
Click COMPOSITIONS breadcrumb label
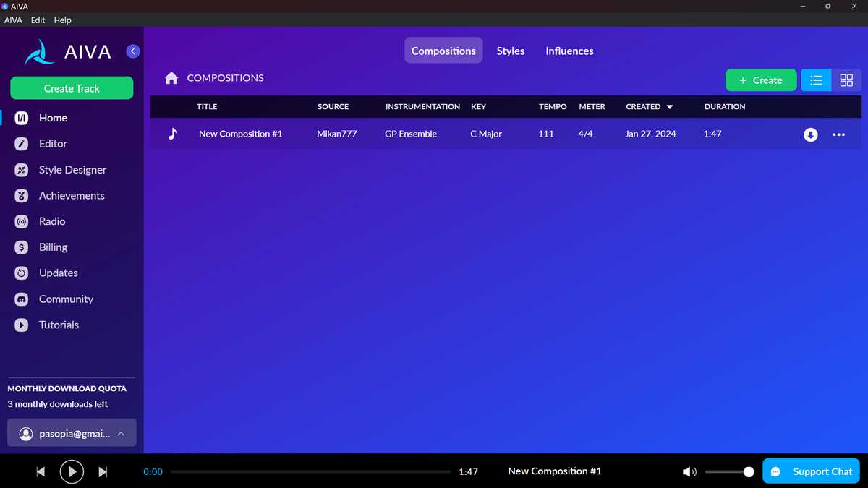point(225,78)
